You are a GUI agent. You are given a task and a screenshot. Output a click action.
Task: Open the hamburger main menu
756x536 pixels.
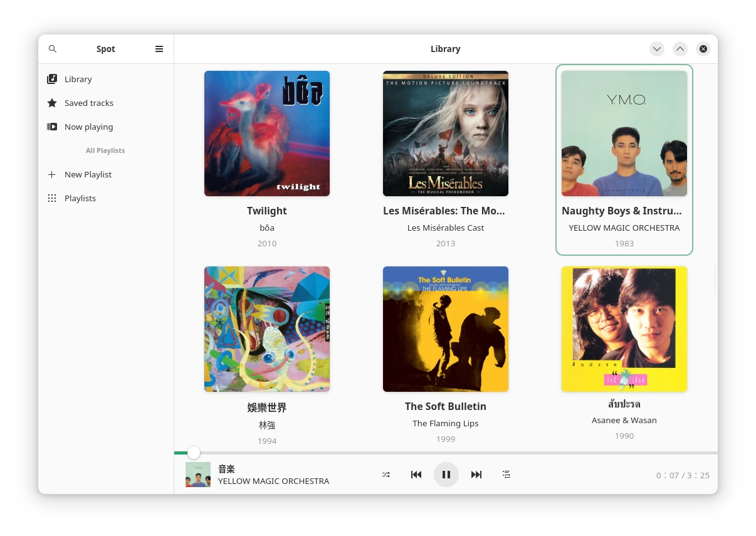coord(159,49)
